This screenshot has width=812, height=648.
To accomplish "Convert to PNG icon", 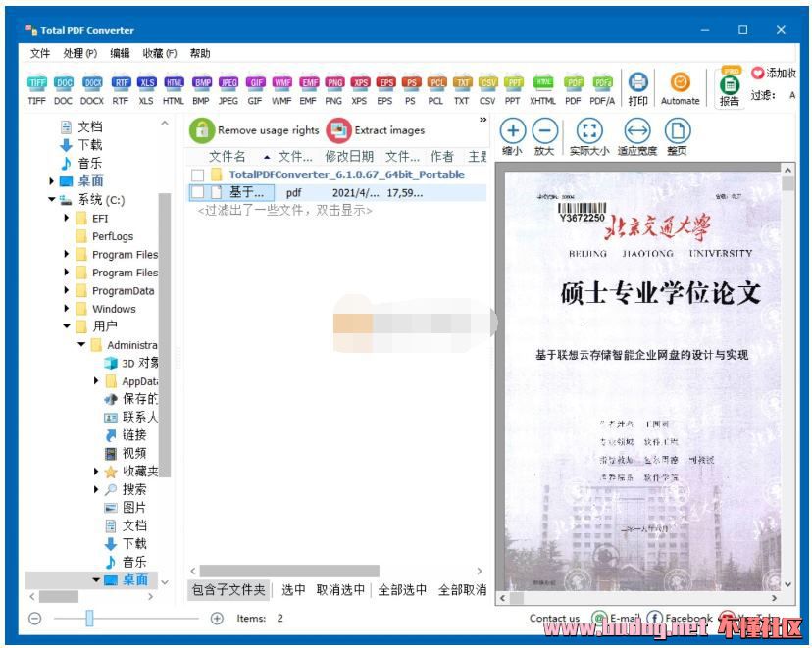I will [x=334, y=90].
